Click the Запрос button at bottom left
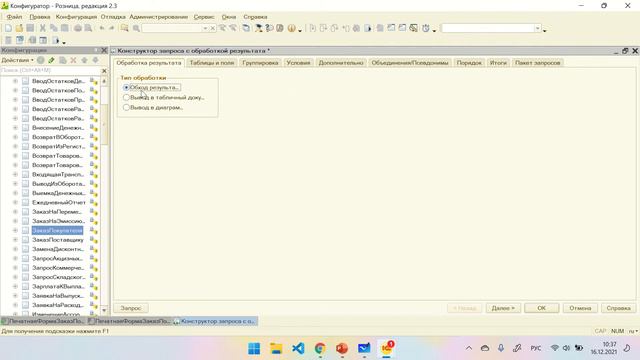Viewport: 640px width, 360px height. point(131,308)
